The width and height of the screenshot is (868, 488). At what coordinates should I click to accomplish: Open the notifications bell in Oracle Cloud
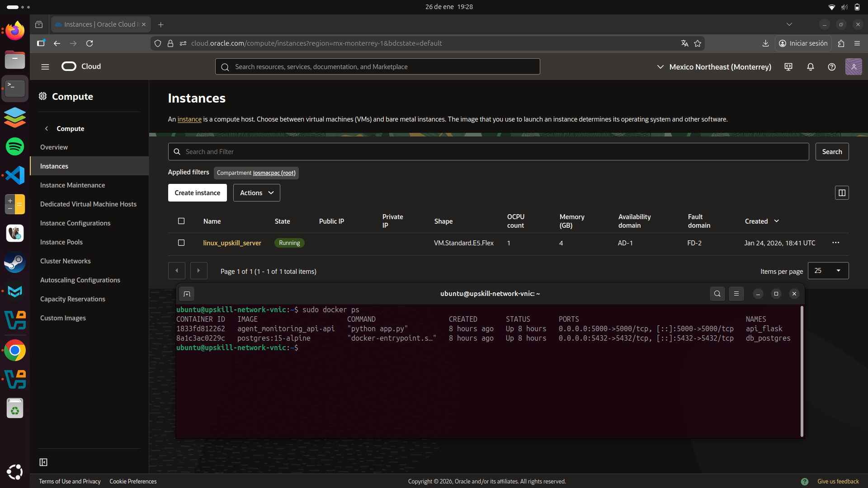point(810,66)
